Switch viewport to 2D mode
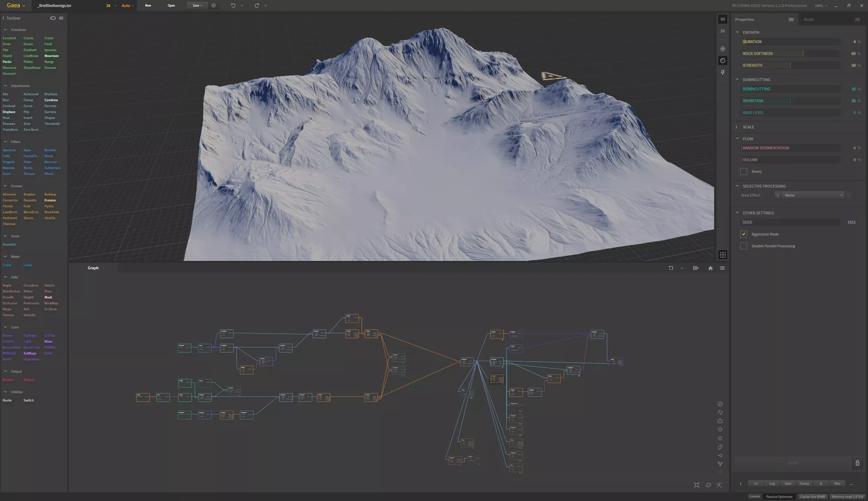This screenshot has width=868, height=501. [x=722, y=31]
